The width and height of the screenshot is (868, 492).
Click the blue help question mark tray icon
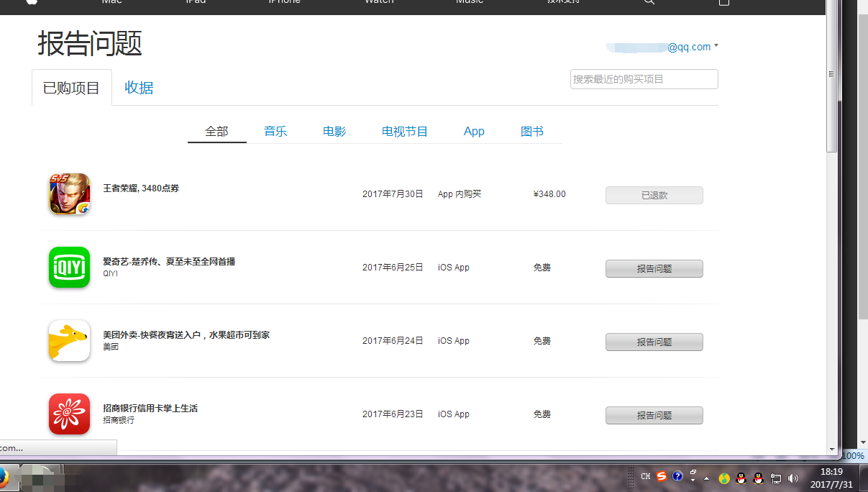[677, 477]
